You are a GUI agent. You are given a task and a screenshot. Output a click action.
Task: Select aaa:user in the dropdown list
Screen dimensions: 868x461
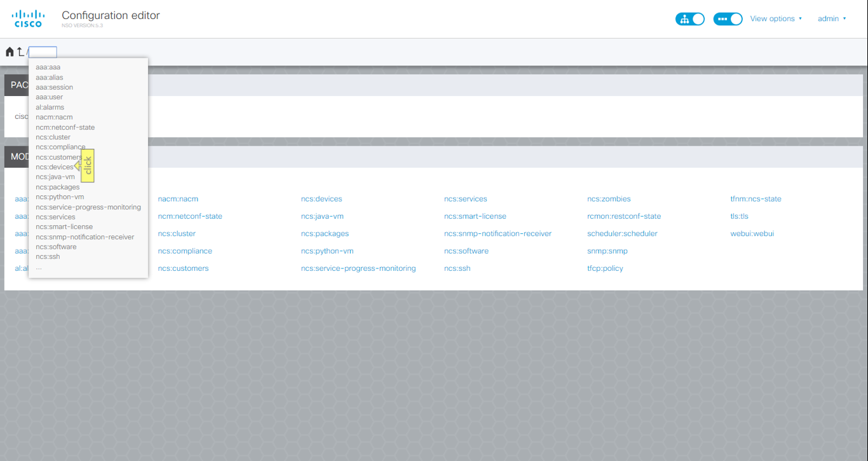[50, 97]
